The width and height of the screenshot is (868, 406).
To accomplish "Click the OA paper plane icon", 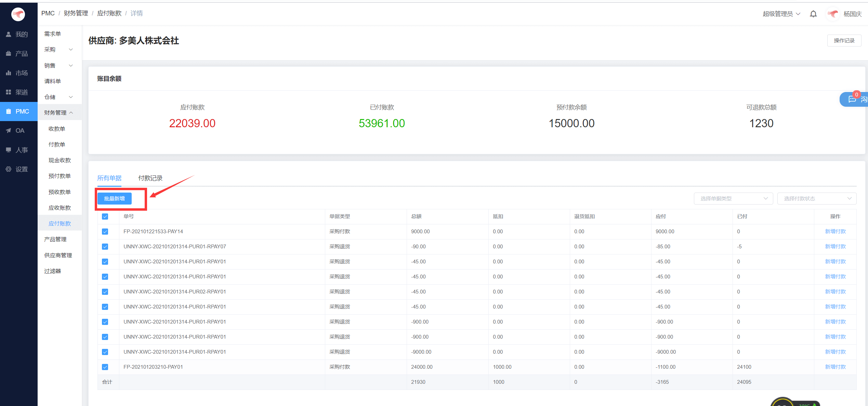I will pyautogui.click(x=9, y=131).
